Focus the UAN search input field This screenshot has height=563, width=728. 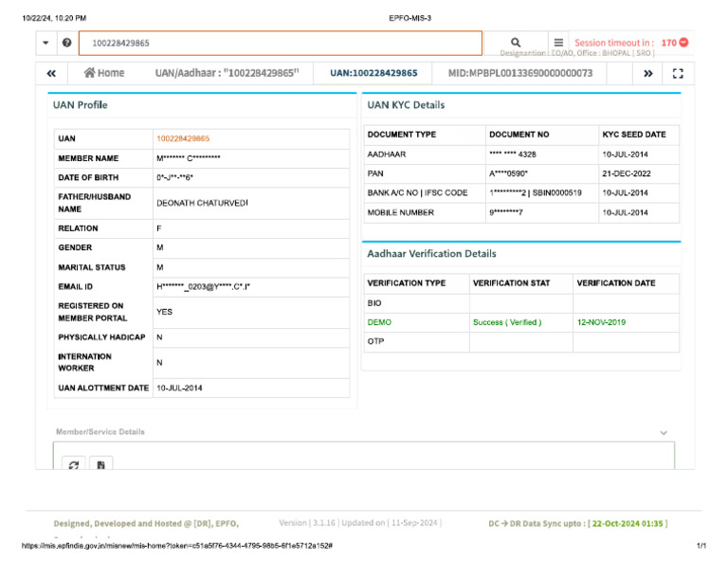point(281,44)
